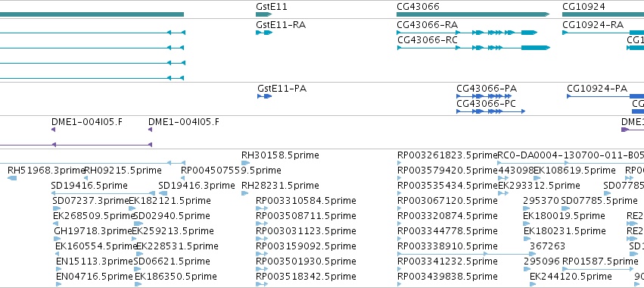This screenshot has height=288, width=644.
Task: Select the CG43066 gene bar
Action: 473,14
